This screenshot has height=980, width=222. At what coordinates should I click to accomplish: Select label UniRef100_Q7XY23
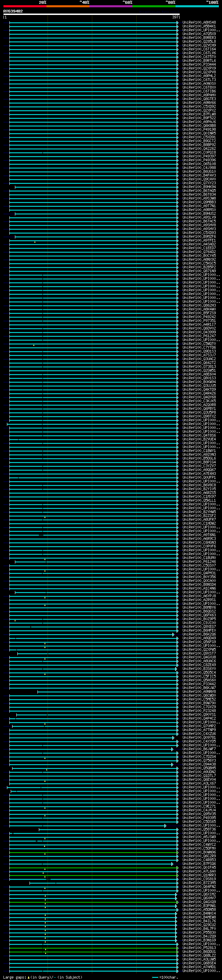[199, 183]
